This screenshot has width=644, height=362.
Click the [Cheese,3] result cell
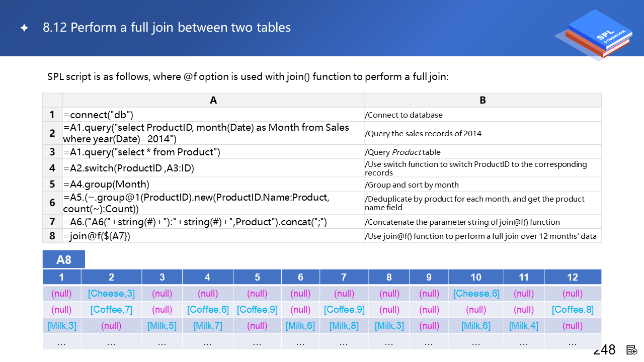pos(111,294)
